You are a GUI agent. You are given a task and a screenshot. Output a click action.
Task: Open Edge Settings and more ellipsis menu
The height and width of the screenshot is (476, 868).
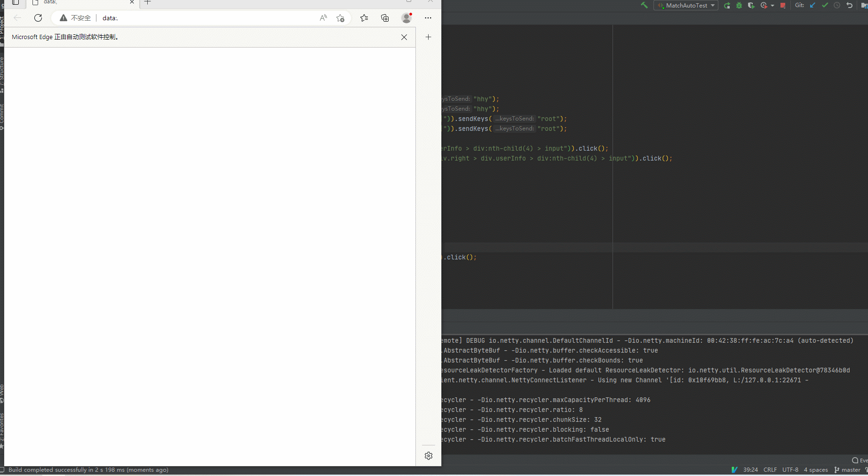pyautogui.click(x=428, y=18)
